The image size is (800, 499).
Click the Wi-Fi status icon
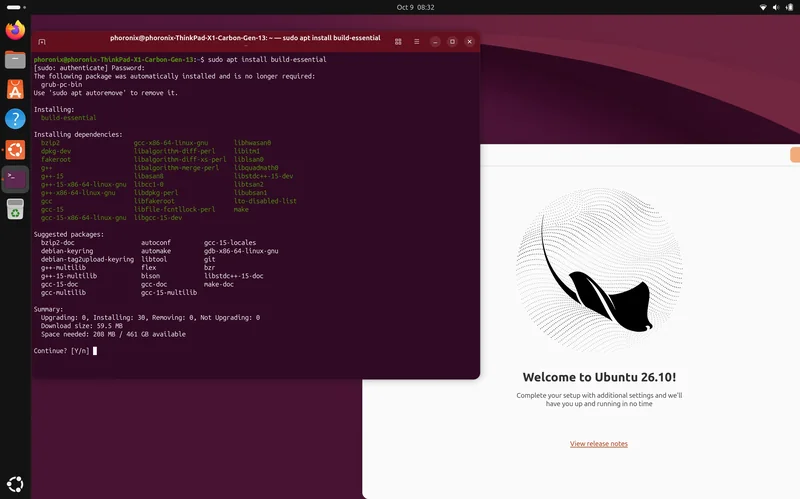[763, 7]
